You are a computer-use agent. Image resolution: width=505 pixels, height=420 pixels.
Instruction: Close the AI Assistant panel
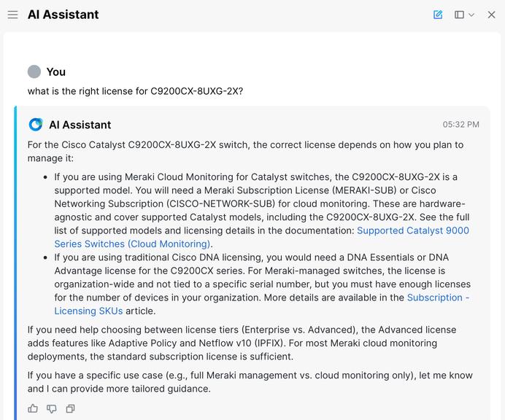491,15
